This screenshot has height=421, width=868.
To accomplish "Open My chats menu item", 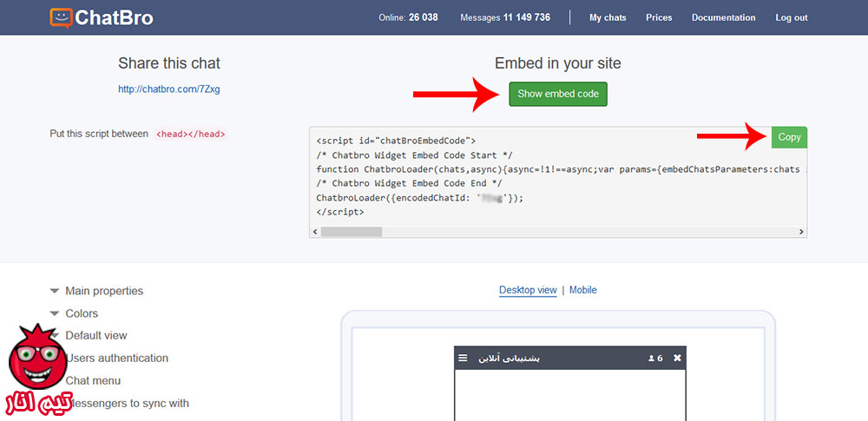I will pyautogui.click(x=608, y=17).
